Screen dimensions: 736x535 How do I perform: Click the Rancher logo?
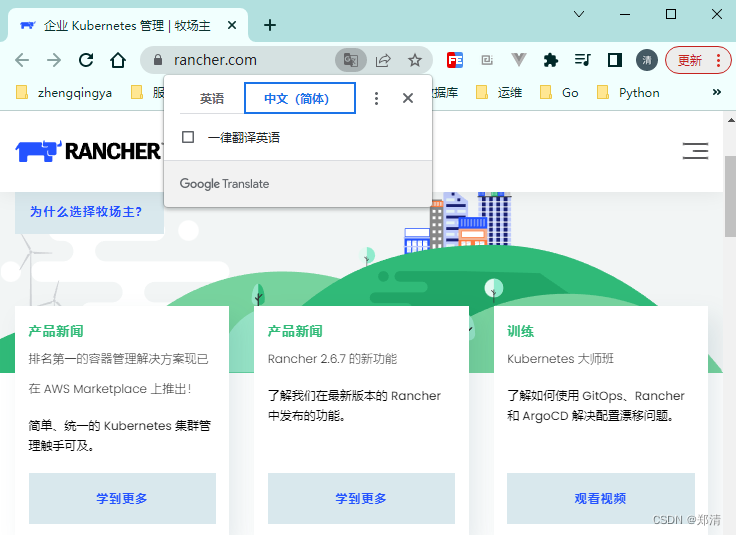pyautogui.click(x=89, y=151)
